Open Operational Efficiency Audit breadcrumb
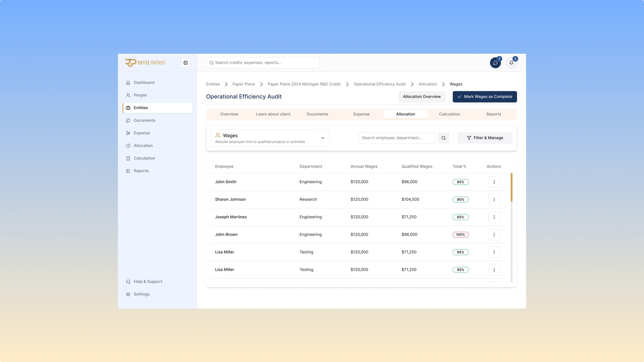Viewport: 644px width, 362px height. click(380, 84)
